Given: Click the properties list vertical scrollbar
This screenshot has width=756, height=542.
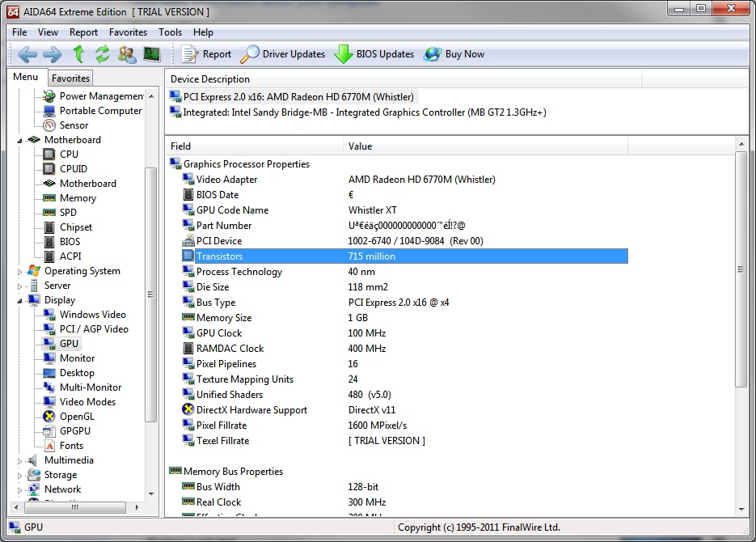Looking at the screenshot, I should 741,269.
